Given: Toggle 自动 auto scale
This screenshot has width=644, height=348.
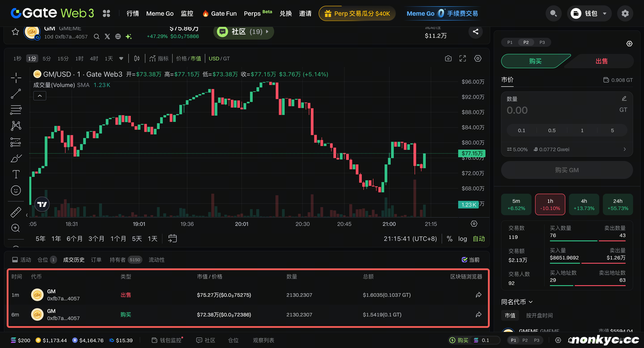Looking at the screenshot, I should [x=479, y=239].
